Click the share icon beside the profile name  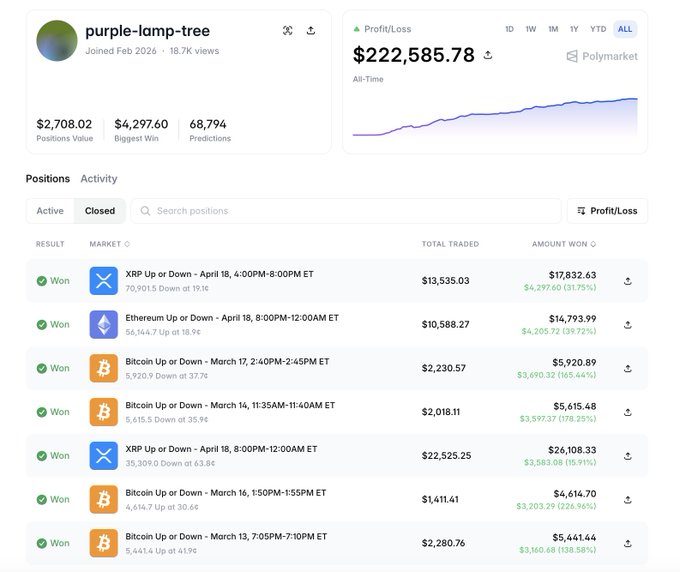311,30
